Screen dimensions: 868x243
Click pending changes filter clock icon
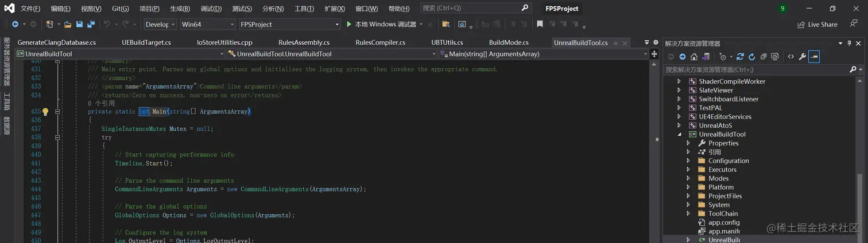723,57
